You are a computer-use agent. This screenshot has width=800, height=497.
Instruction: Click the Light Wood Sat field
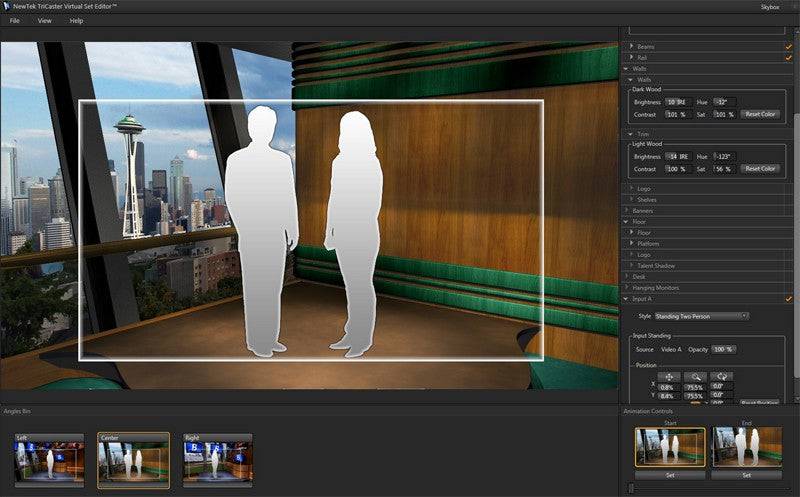click(x=723, y=169)
